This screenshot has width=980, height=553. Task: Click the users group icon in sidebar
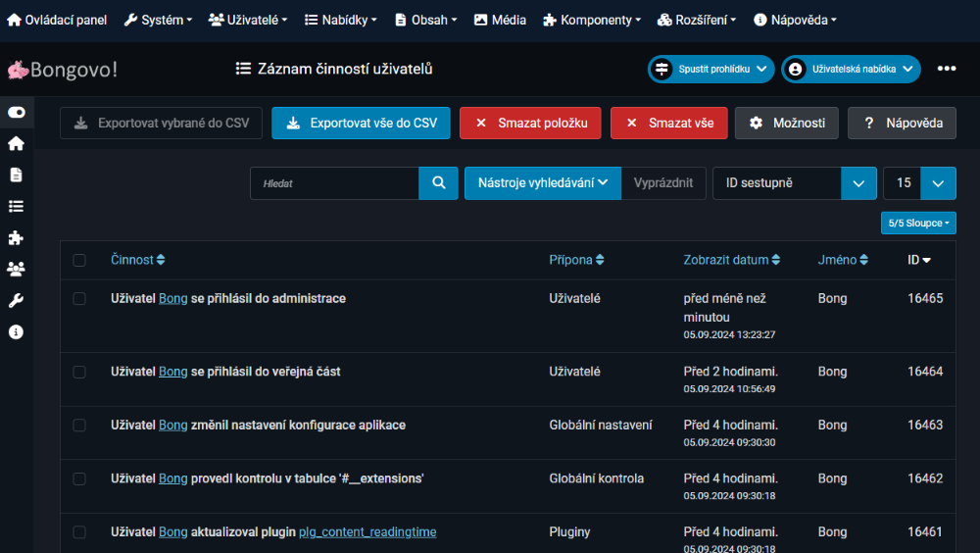(16, 269)
